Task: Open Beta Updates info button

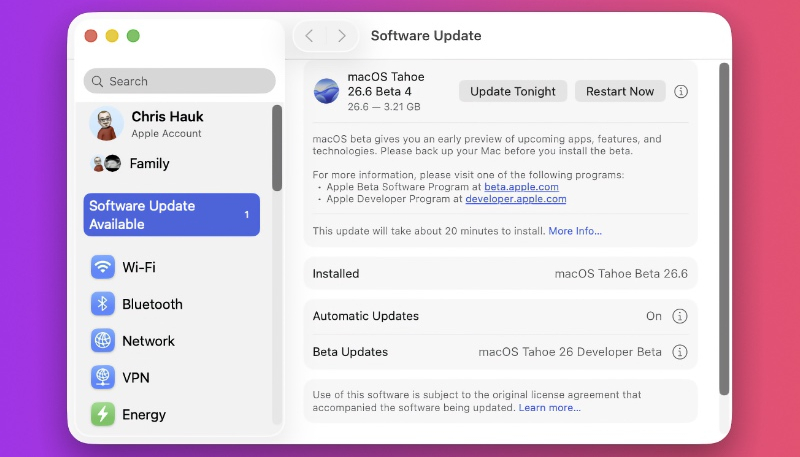Action: point(680,352)
